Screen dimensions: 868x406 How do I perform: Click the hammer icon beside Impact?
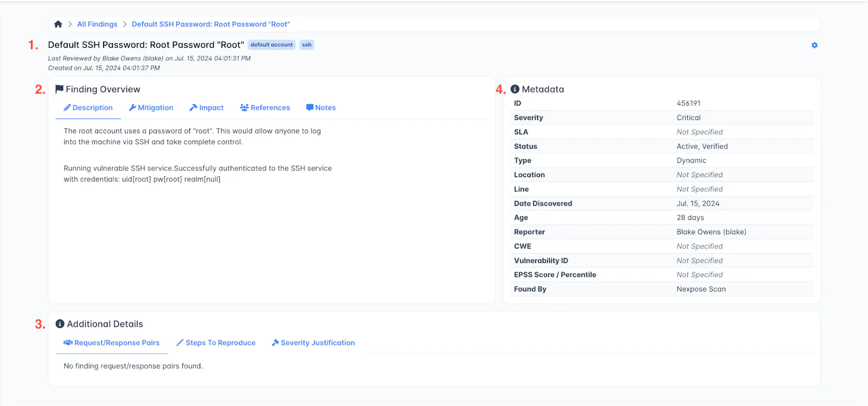click(x=193, y=108)
